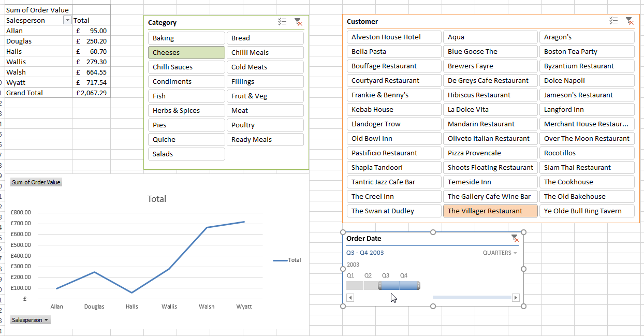Click the Sum of Order Value chart field button
Viewport: 644px width, 336px height.
coord(36,182)
